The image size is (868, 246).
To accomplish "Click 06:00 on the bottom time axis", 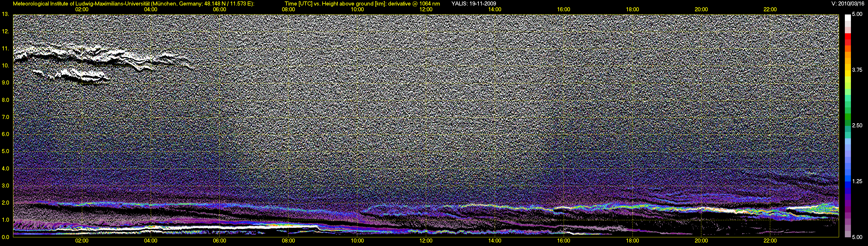I will point(219,241).
